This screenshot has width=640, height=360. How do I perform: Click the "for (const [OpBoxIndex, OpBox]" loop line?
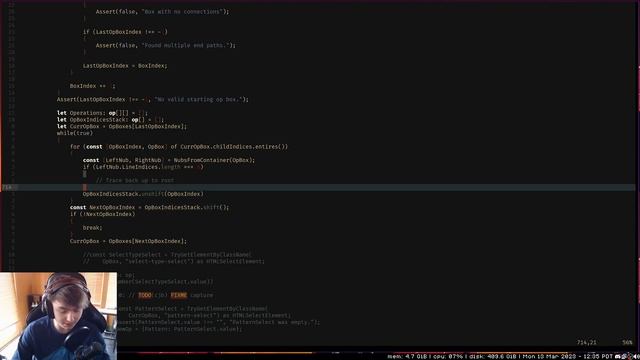click(x=179, y=147)
